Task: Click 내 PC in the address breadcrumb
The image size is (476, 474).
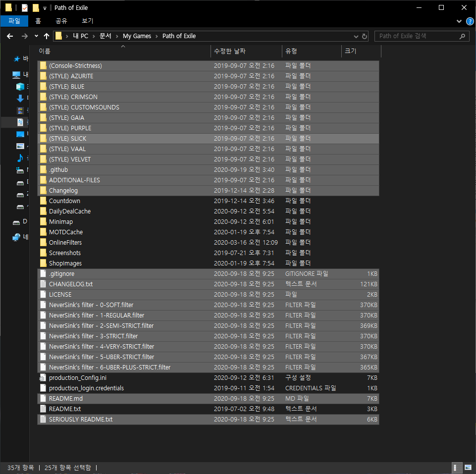Action: click(x=80, y=36)
